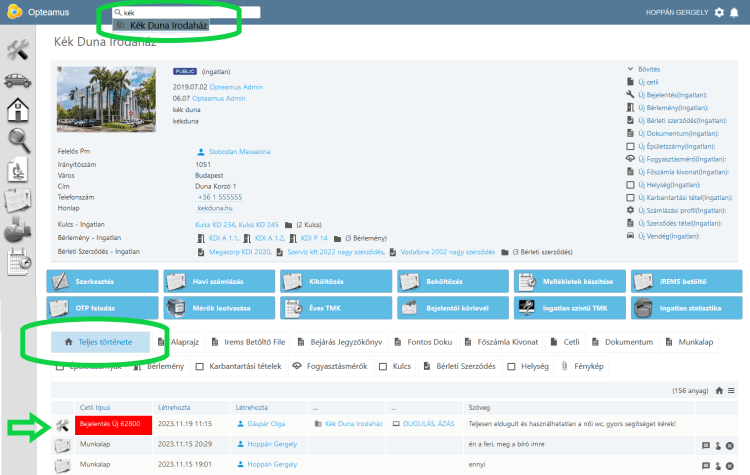
Task: Click Új Épületszárny checkbox icon
Action: pyautogui.click(x=629, y=146)
